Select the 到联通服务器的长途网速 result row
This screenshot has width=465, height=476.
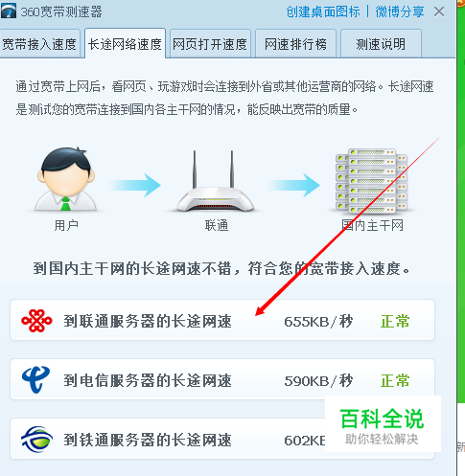point(222,320)
